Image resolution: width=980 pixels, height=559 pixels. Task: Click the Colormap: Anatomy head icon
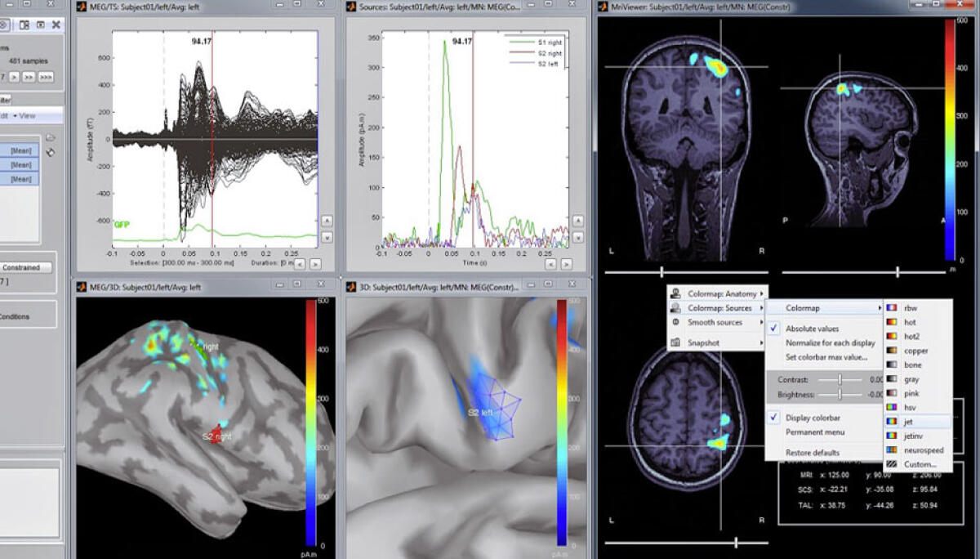pyautogui.click(x=677, y=293)
